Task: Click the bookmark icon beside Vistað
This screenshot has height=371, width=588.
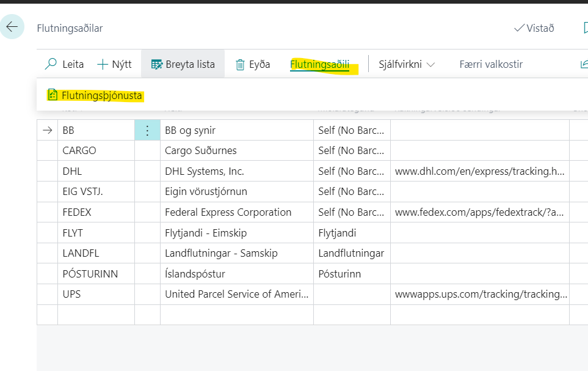Action: click(x=584, y=28)
